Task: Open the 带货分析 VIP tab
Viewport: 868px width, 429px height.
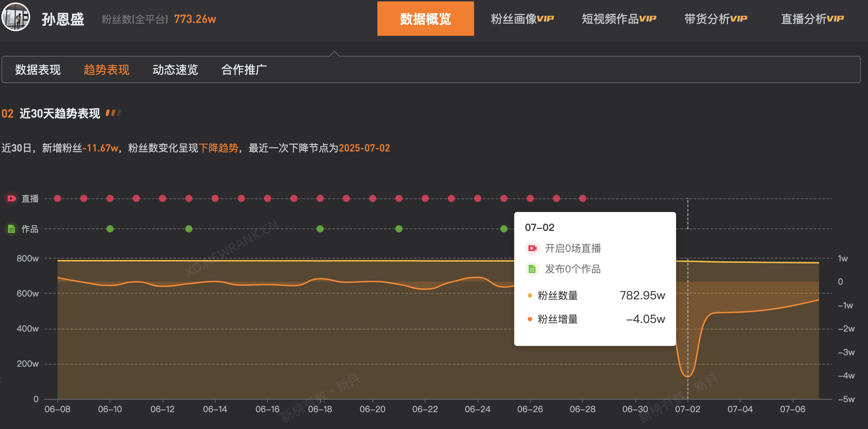Action: coord(715,19)
